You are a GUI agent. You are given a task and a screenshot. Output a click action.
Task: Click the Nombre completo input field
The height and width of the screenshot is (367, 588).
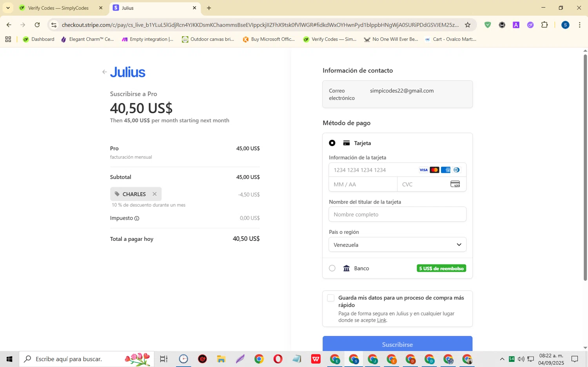pos(397,215)
